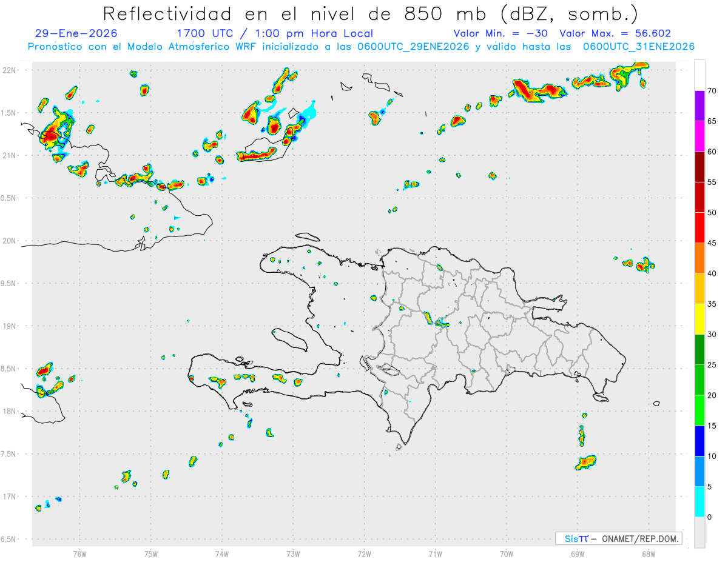Click the 76W longitude axis label
This screenshot has height=562, width=728.
(79, 554)
